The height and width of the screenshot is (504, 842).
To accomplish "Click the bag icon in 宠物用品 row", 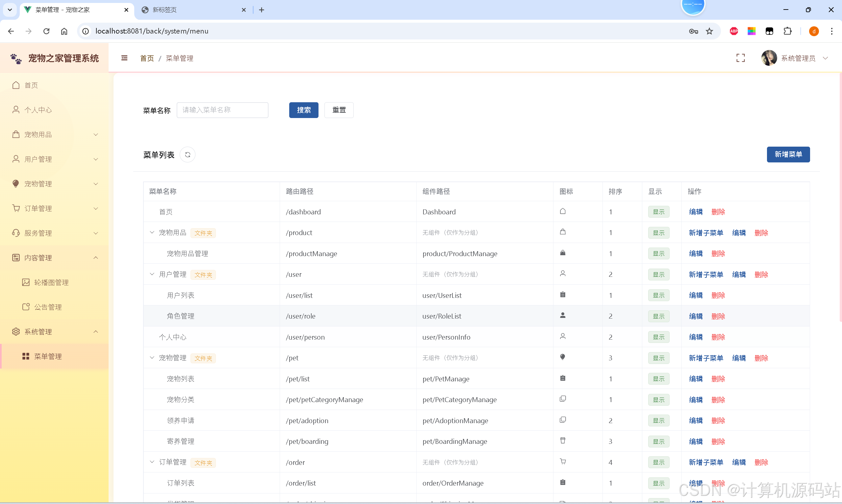I will coord(563,232).
